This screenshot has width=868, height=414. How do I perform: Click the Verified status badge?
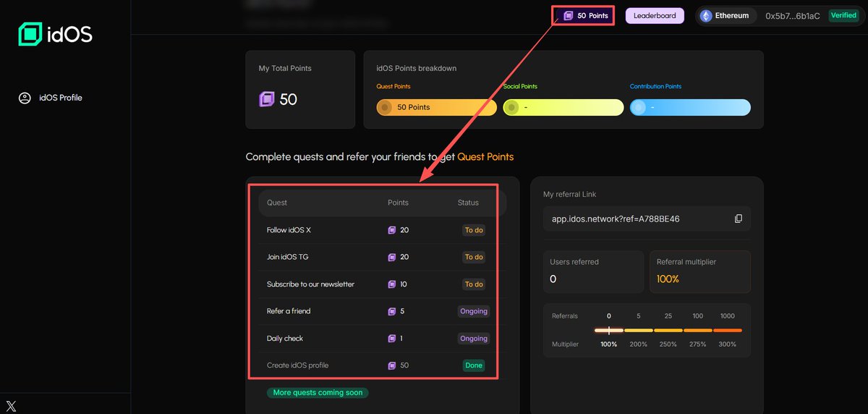pyautogui.click(x=843, y=16)
